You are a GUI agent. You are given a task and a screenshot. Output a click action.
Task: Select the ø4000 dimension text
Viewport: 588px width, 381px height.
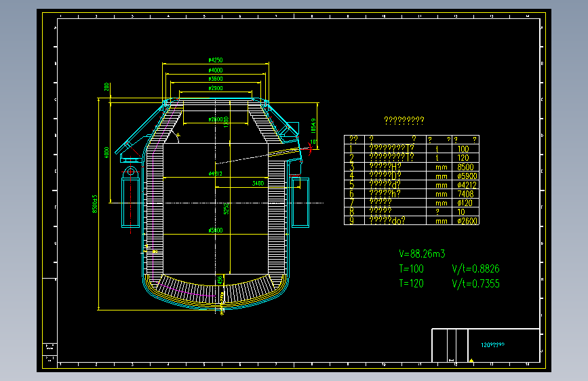216,70
